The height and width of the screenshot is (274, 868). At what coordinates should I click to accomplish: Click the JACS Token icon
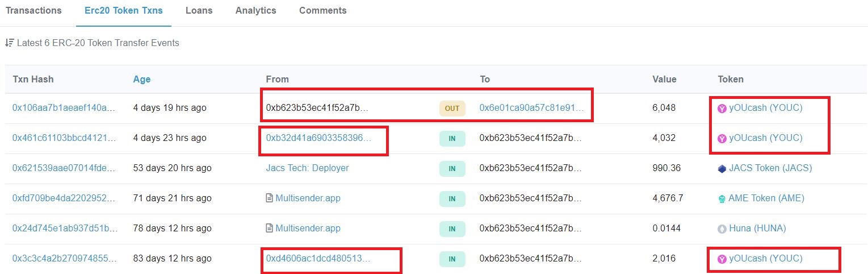pyautogui.click(x=722, y=168)
